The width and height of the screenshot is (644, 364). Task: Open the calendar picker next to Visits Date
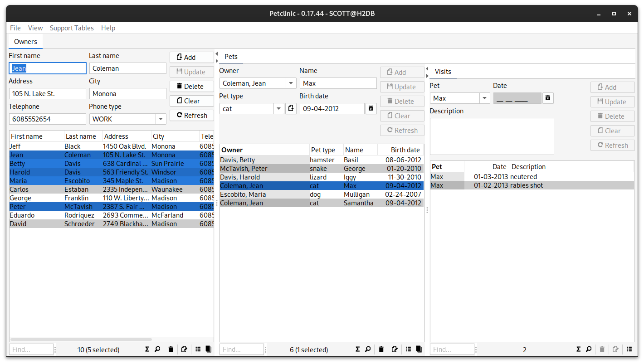coord(548,98)
